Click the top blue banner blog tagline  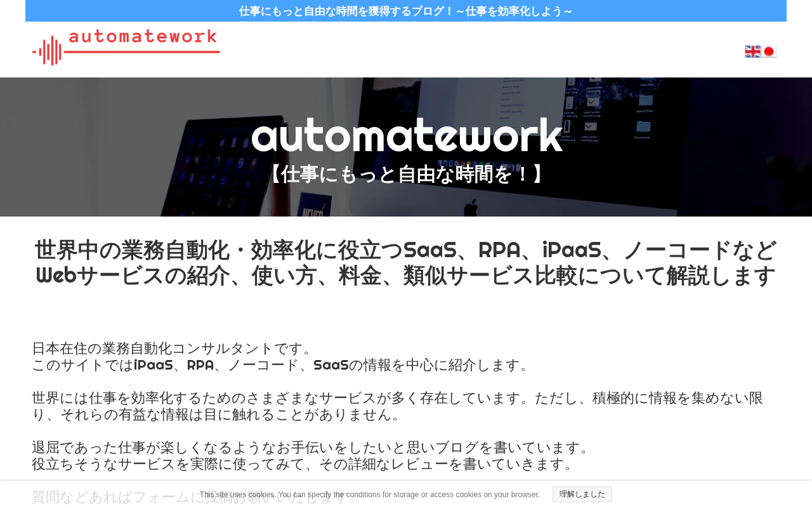click(x=406, y=11)
